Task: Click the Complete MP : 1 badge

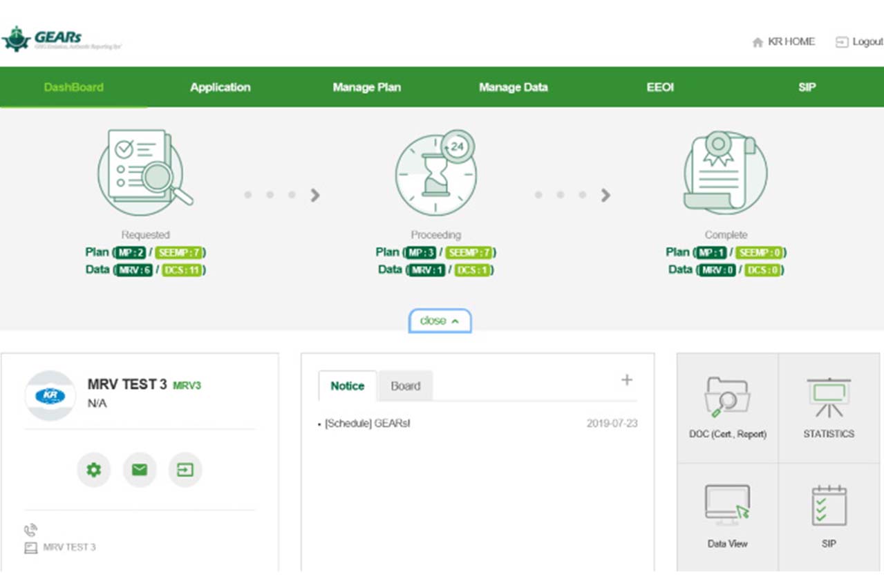Action: [711, 253]
